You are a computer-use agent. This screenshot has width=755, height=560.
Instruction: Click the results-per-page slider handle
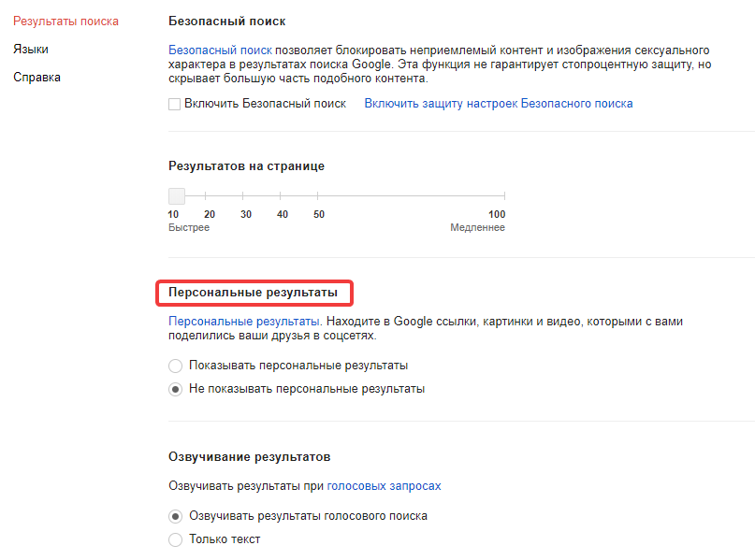point(176,195)
